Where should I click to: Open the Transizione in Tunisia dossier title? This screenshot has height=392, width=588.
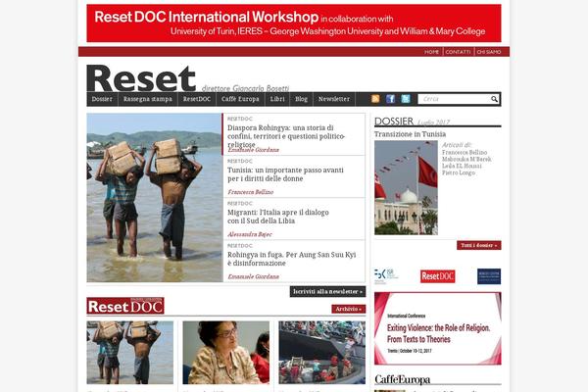click(x=410, y=134)
